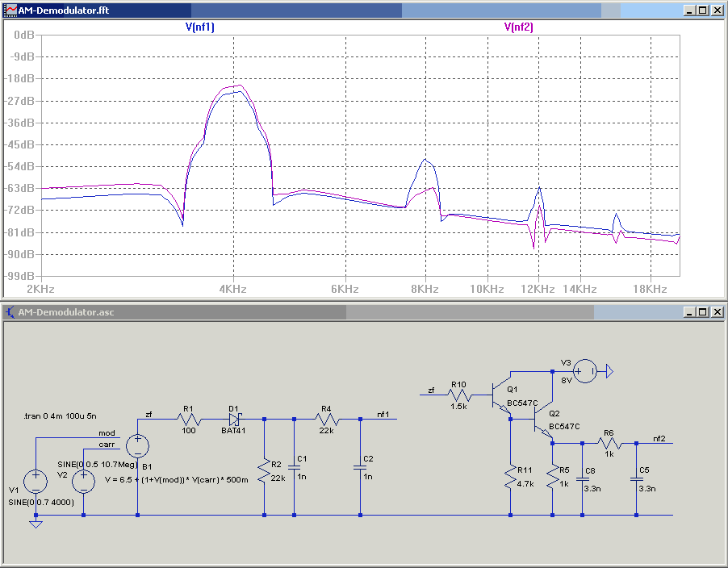Viewport: 728px width, 568px height.
Task: Click the carr net label
Action: click(x=107, y=445)
